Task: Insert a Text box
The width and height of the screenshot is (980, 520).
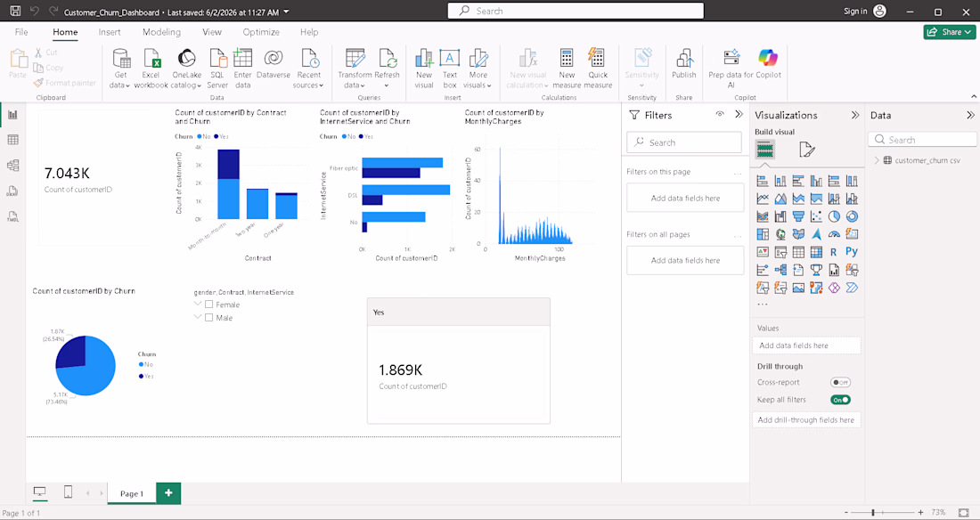Action: (449, 69)
